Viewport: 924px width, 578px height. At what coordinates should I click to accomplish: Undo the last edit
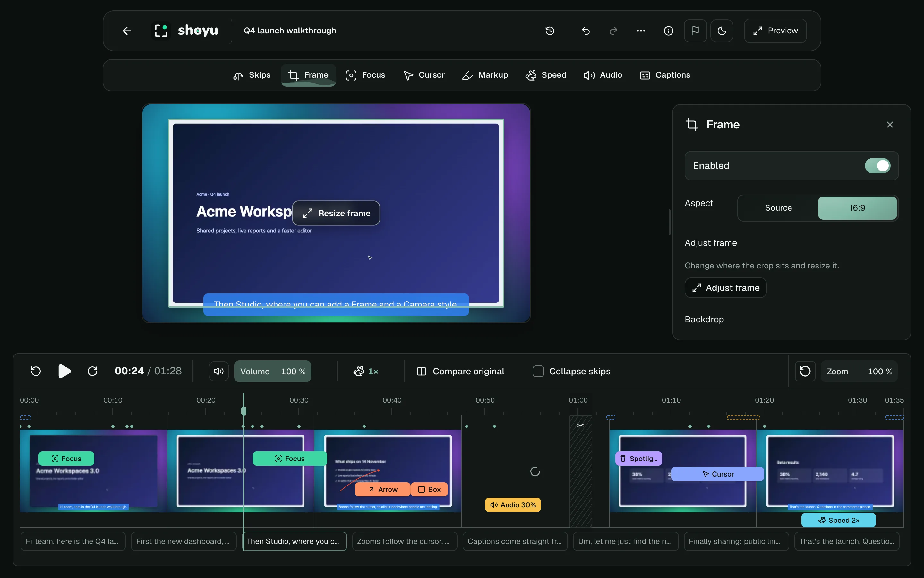pyautogui.click(x=586, y=31)
